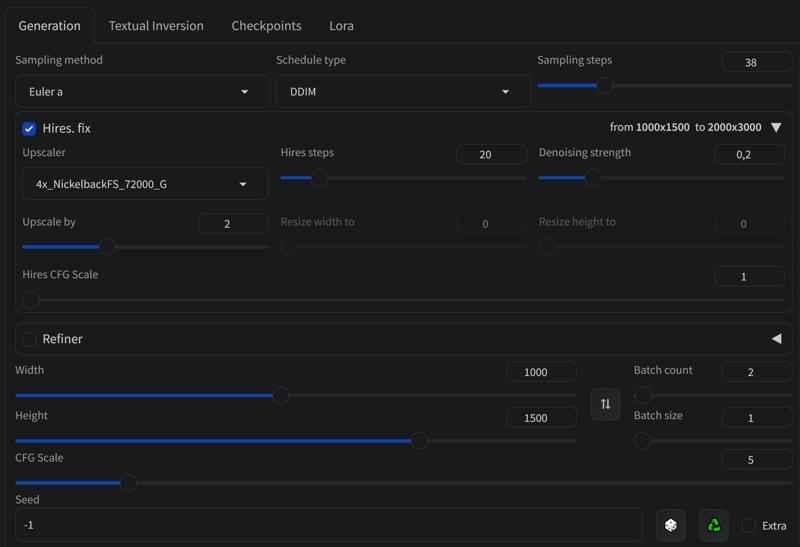Click the Seed input field
Viewport: 800px width, 547px height.
[329, 525]
